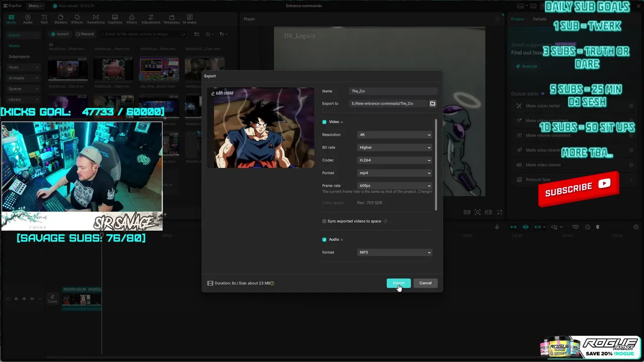The height and width of the screenshot is (362, 644).
Task: Open the Transitions tool
Action: 96,19
